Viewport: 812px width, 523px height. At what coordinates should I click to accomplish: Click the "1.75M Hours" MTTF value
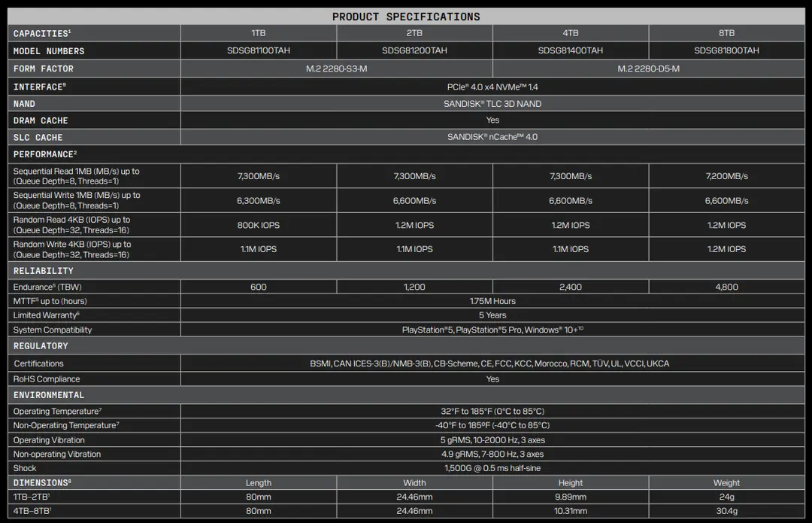point(492,301)
